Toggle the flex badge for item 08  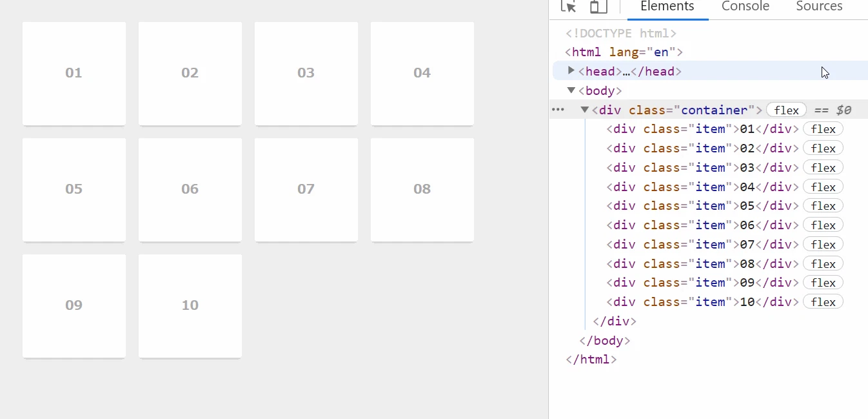(823, 264)
